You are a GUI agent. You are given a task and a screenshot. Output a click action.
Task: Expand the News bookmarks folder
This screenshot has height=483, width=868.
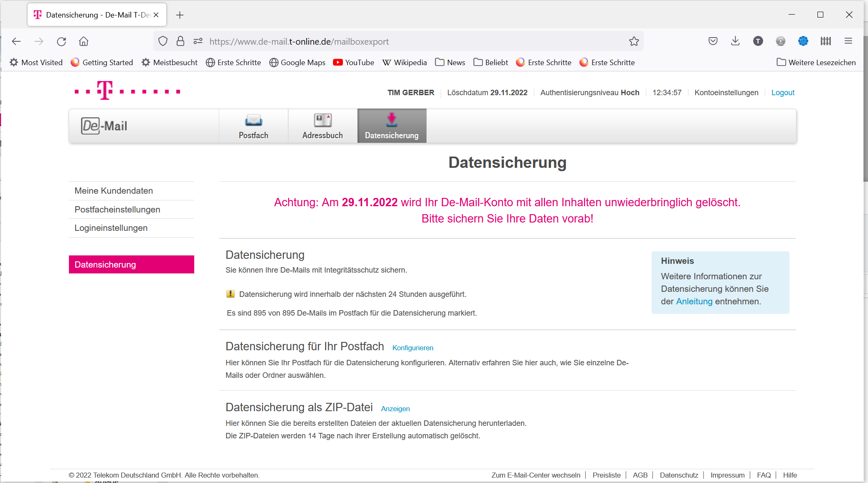[450, 62]
